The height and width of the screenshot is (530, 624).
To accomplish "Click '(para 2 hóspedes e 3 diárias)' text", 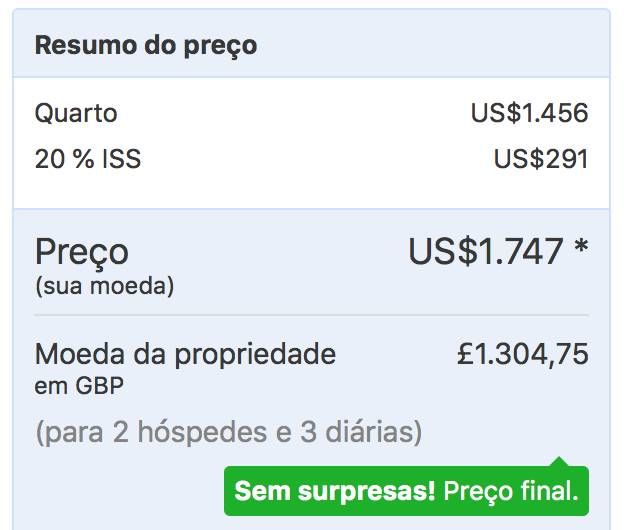I will click(229, 432).
